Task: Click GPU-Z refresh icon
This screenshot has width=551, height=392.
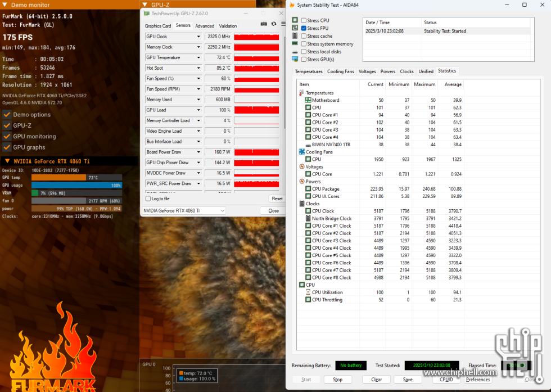Action: 274,24
